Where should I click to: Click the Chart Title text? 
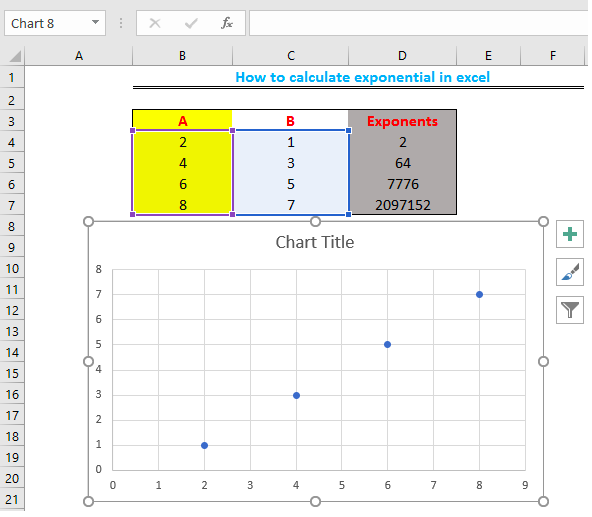(x=314, y=242)
